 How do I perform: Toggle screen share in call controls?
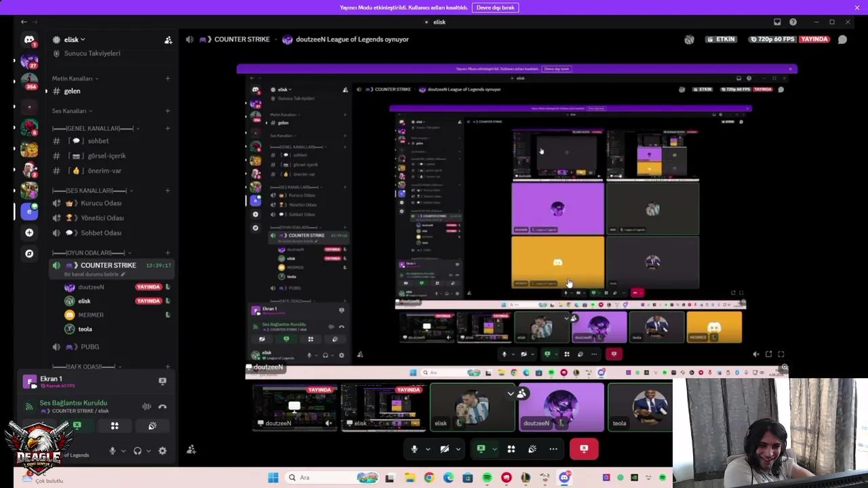click(x=481, y=449)
